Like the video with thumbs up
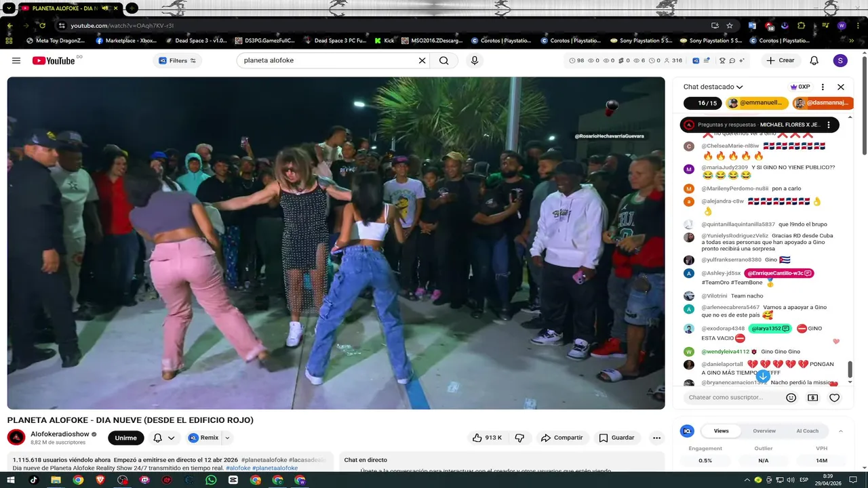 point(488,438)
